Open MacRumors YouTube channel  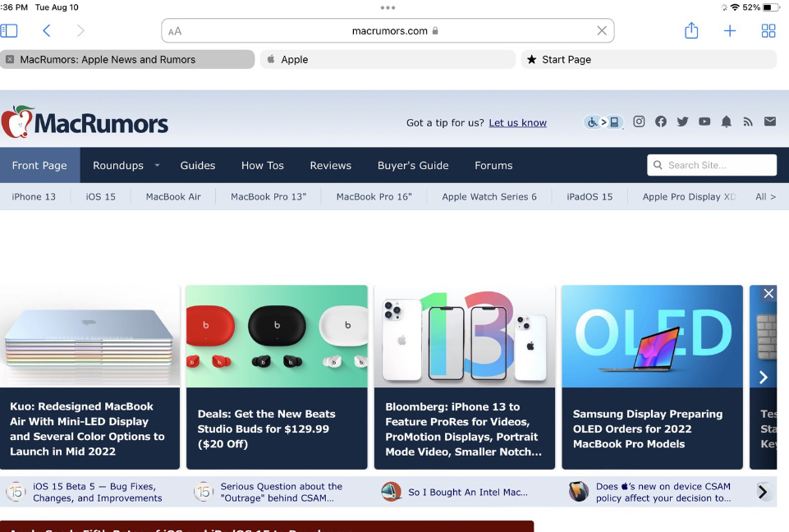(x=704, y=122)
